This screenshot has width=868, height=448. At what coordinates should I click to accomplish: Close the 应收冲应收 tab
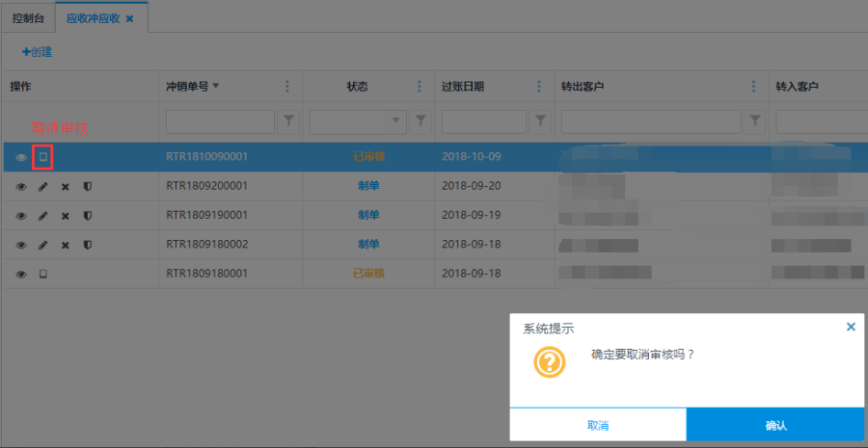click(130, 18)
